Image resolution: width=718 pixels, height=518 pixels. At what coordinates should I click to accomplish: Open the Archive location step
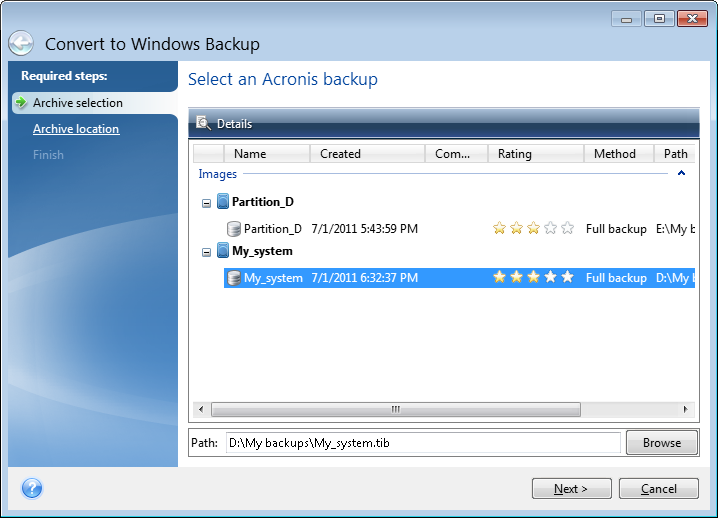76,129
